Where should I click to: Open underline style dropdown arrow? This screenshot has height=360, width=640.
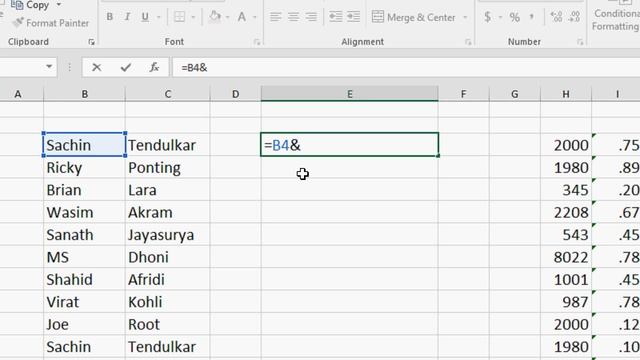[x=159, y=17]
